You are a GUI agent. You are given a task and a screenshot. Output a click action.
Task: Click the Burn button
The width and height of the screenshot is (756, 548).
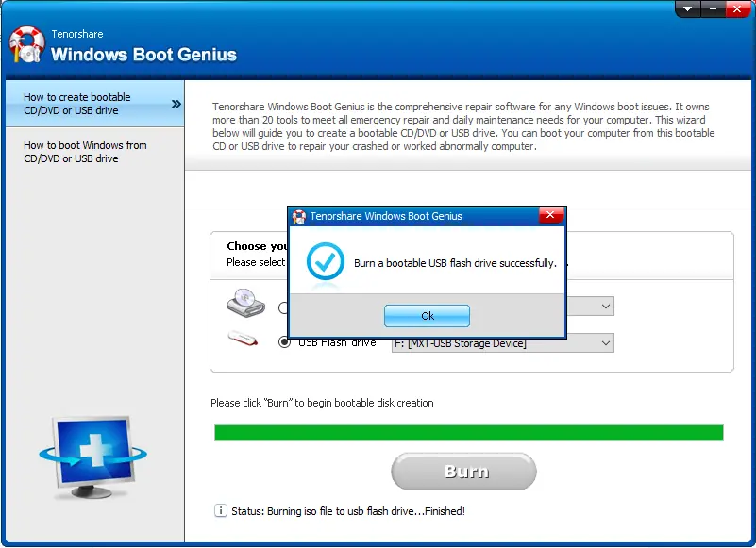tap(463, 471)
